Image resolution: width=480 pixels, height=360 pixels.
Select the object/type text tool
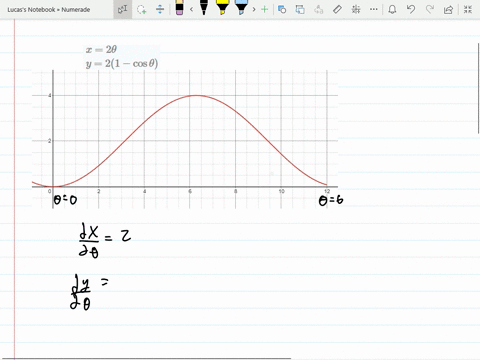(122, 9)
